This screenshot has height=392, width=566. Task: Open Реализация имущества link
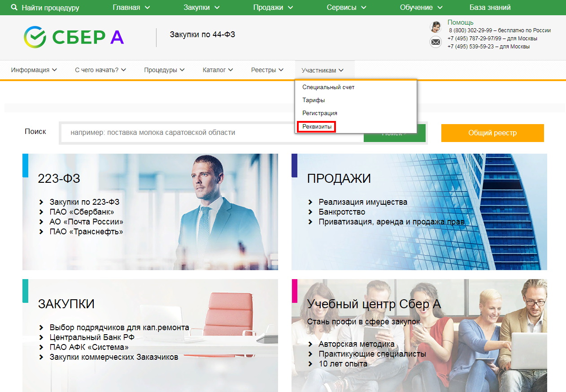(363, 202)
